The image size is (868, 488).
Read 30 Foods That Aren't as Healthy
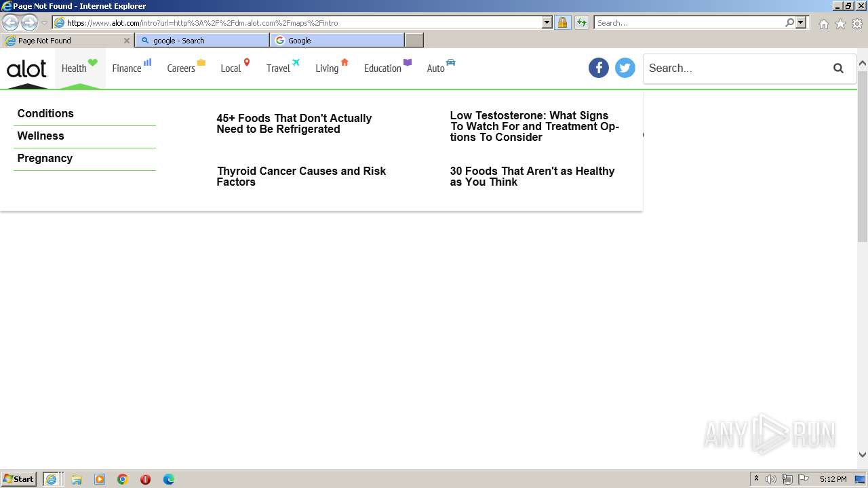532,176
